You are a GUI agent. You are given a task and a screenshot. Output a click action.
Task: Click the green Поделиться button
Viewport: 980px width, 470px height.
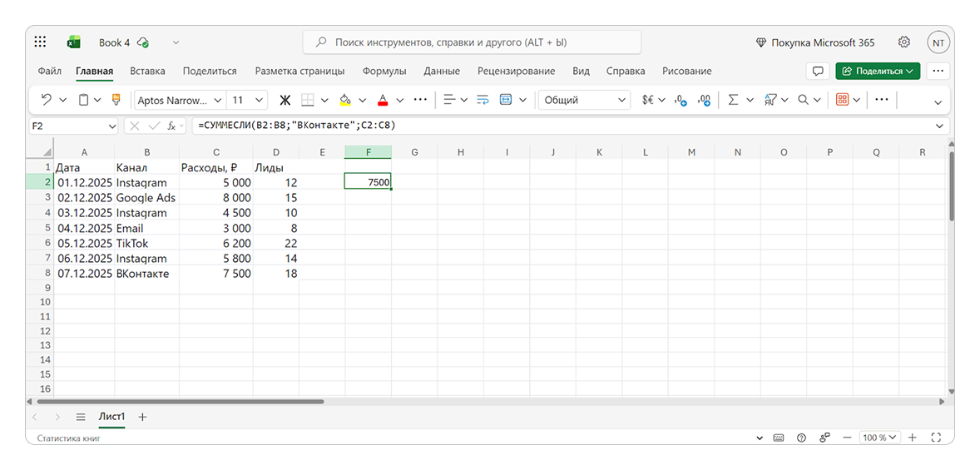[878, 72]
